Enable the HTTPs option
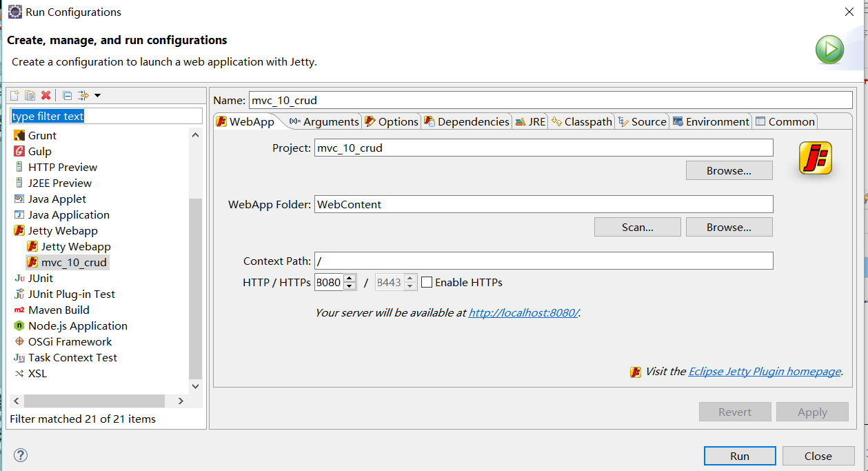This screenshot has height=471, width=868. (x=426, y=282)
